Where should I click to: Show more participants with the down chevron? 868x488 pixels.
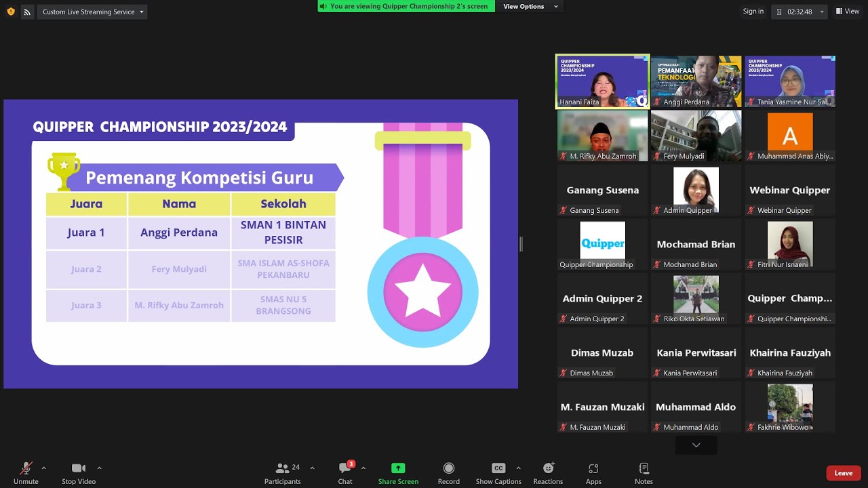point(696,445)
